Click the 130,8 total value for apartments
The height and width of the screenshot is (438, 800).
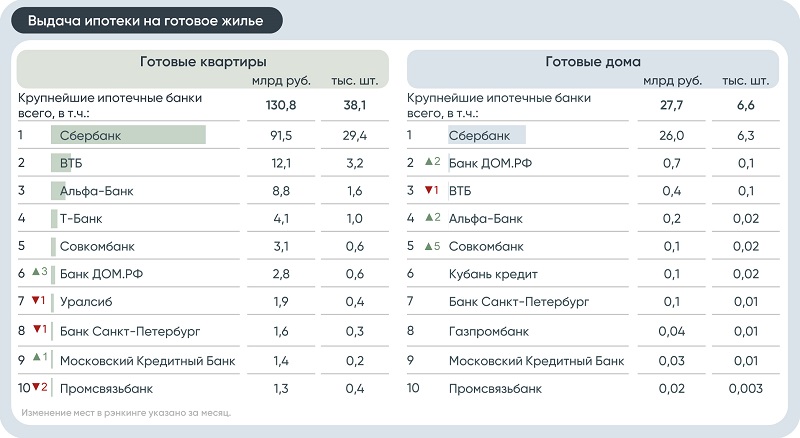click(x=281, y=105)
